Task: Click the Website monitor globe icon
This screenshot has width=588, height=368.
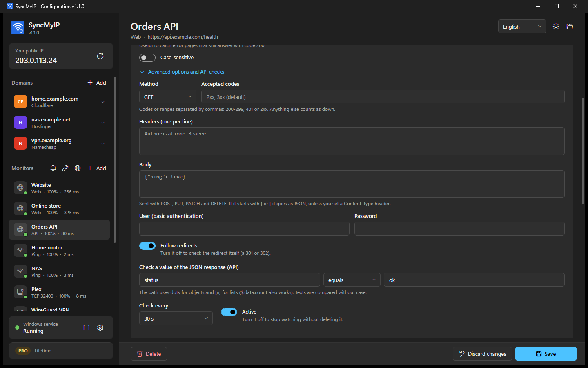Action: point(20,188)
